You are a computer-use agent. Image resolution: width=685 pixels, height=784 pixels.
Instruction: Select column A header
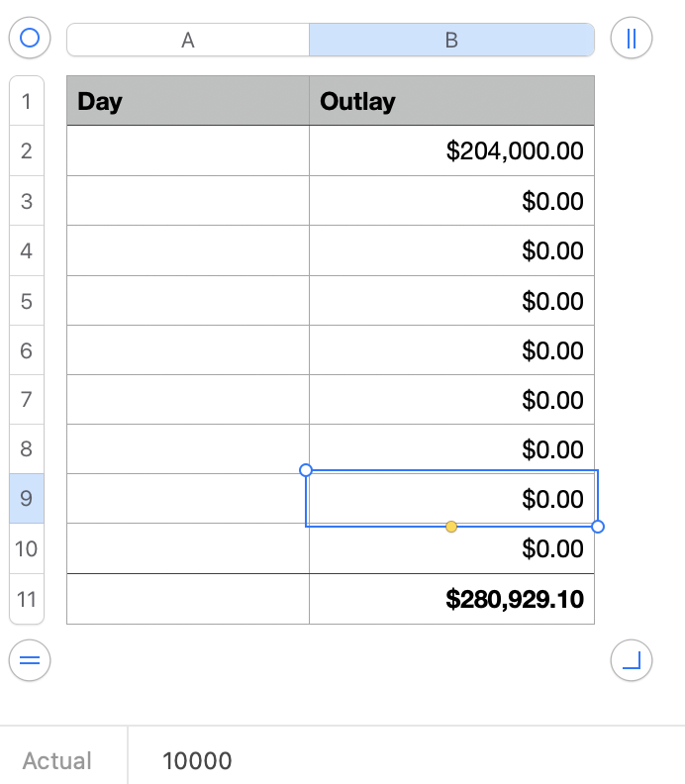tap(187, 40)
